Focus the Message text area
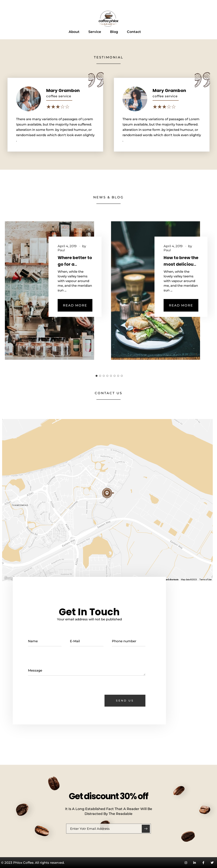The width and height of the screenshot is (217, 868). pos(86,670)
